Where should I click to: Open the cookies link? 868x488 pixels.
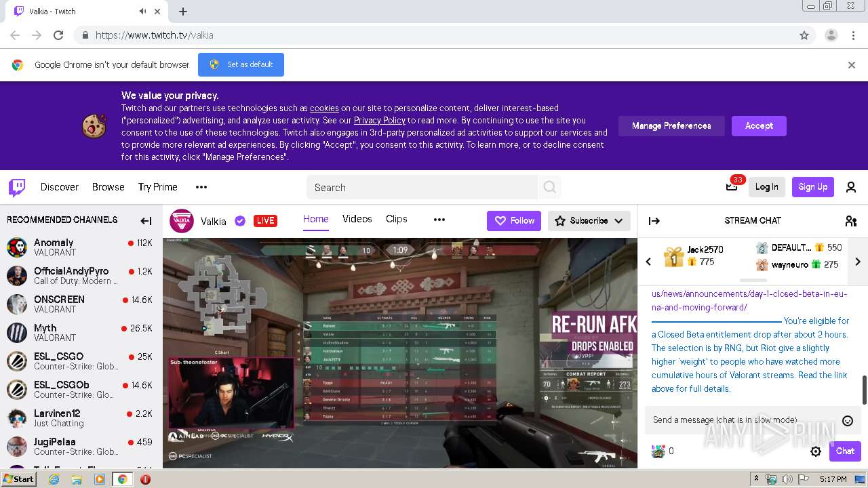point(324,108)
